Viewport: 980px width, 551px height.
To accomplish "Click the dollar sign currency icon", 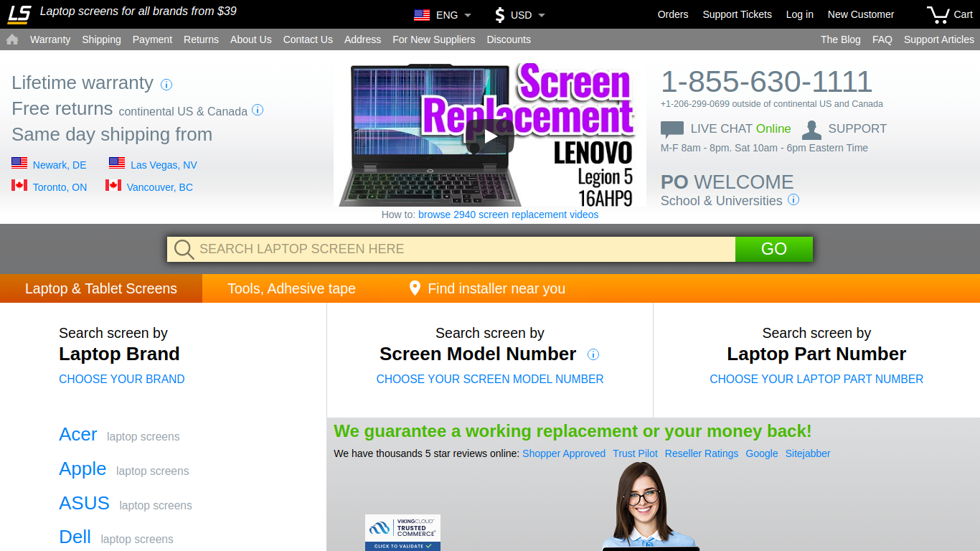I will coord(500,14).
